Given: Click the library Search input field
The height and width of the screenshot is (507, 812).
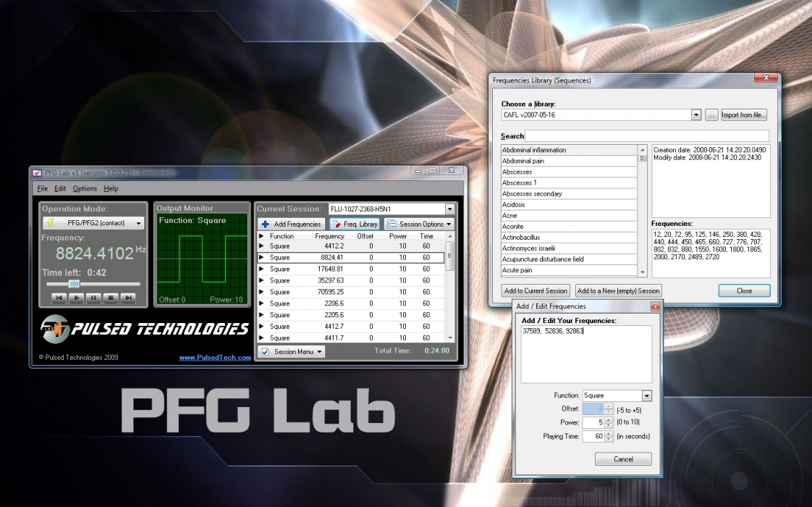Looking at the screenshot, I should click(x=647, y=136).
